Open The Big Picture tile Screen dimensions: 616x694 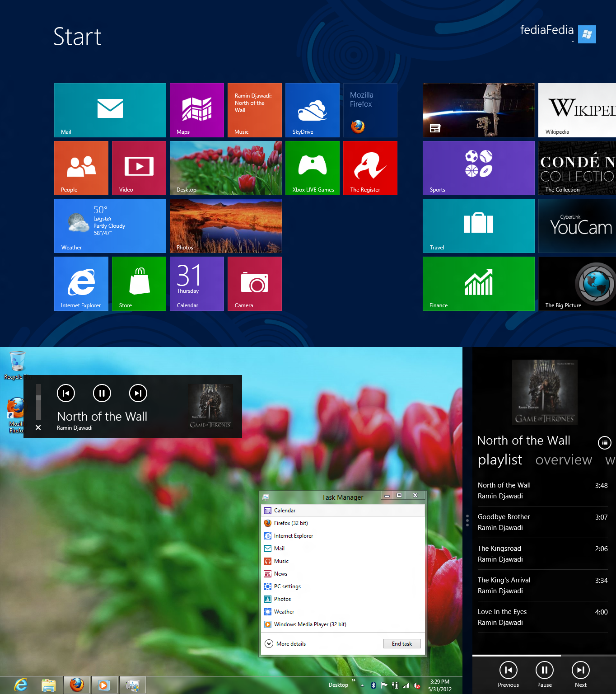pyautogui.click(x=577, y=284)
